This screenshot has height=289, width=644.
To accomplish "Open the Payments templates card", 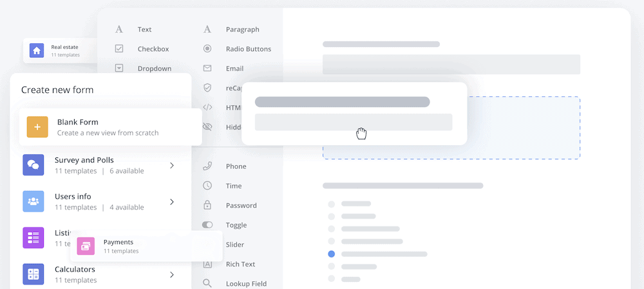I will [146, 246].
